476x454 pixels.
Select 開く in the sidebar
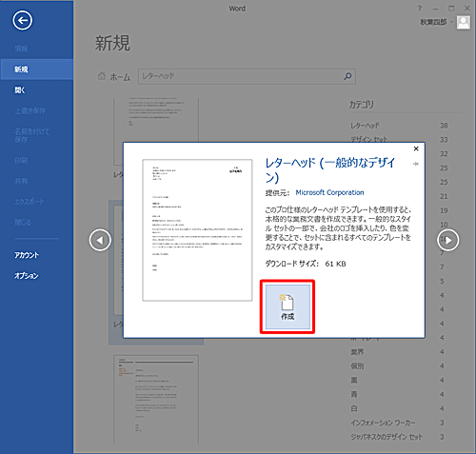(37, 90)
